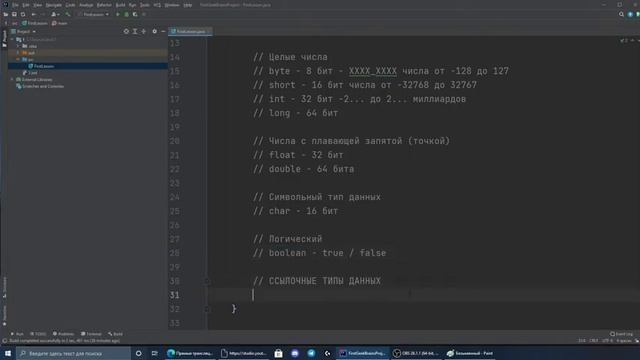640x360 pixels.
Task: Click the Open folder toolbar icon
Action: point(6,14)
